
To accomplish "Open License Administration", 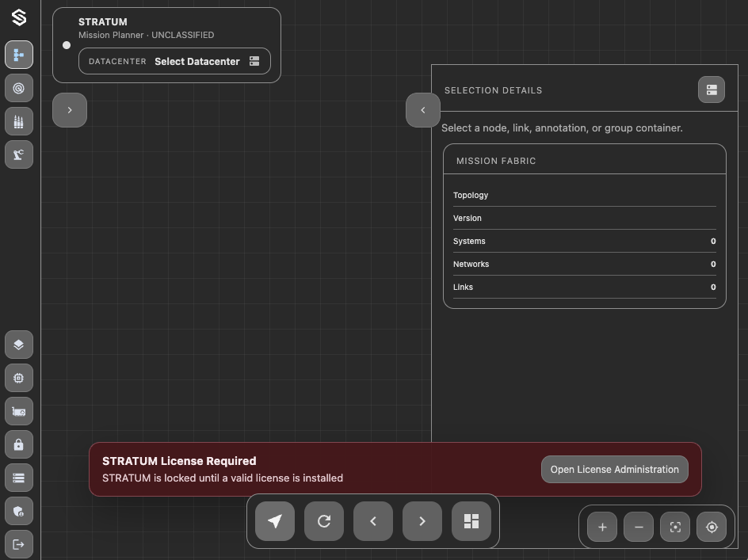I will click(x=614, y=470).
